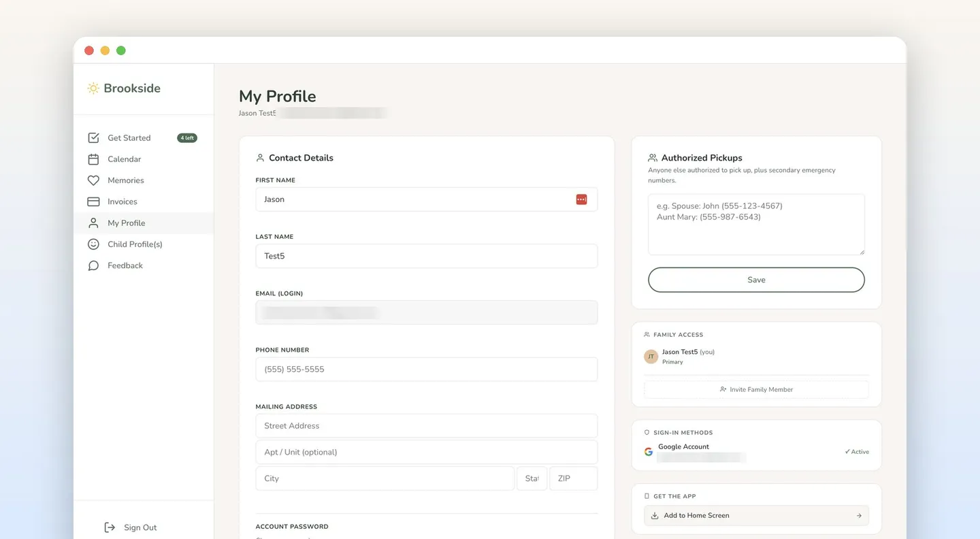Image resolution: width=980 pixels, height=539 pixels.
Task: Click the Brookside sun logo icon
Action: click(x=93, y=88)
